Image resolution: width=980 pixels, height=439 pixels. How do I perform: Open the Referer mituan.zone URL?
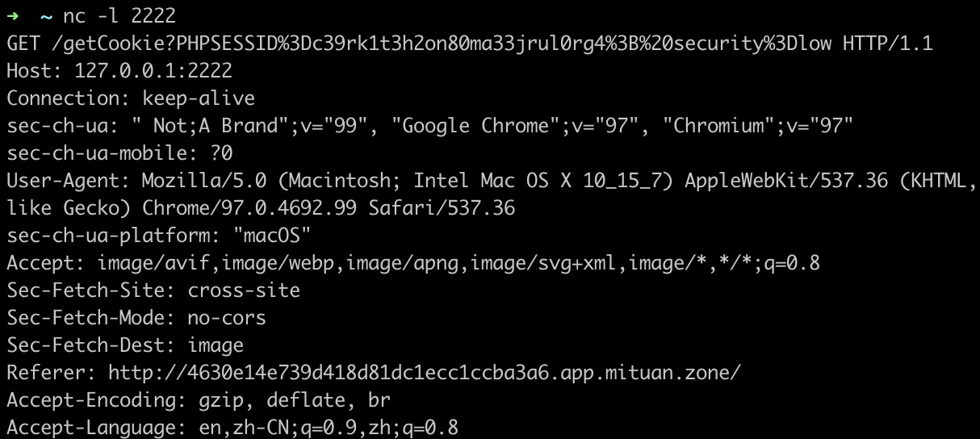425,373
